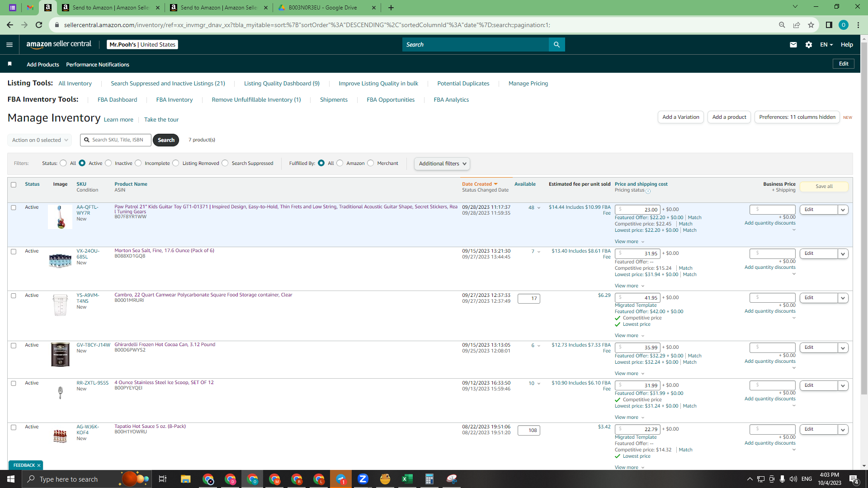
Task: Filter Fulfilled By Amazon radio button
Action: coord(340,163)
